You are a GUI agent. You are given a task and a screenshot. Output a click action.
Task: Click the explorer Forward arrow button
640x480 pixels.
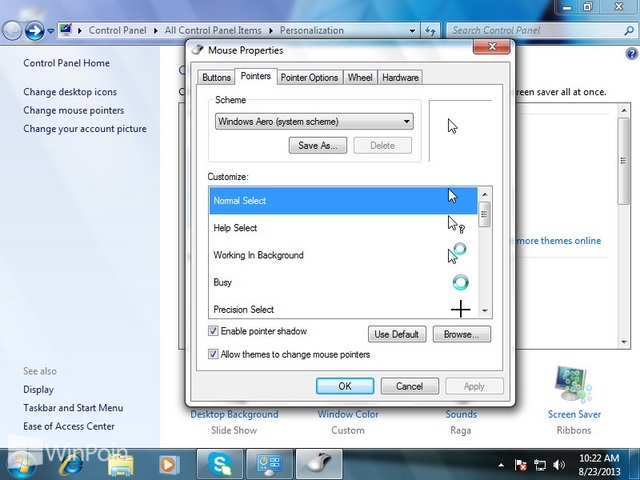(x=35, y=31)
